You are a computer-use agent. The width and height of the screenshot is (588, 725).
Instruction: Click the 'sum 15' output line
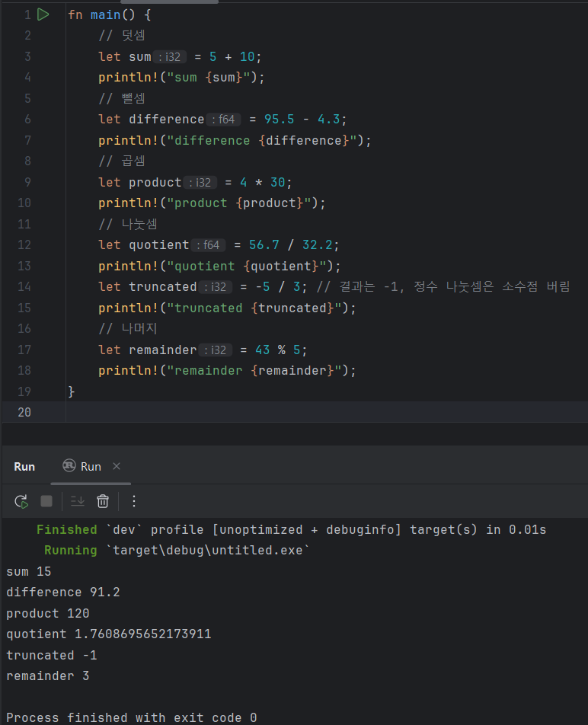[x=29, y=571]
